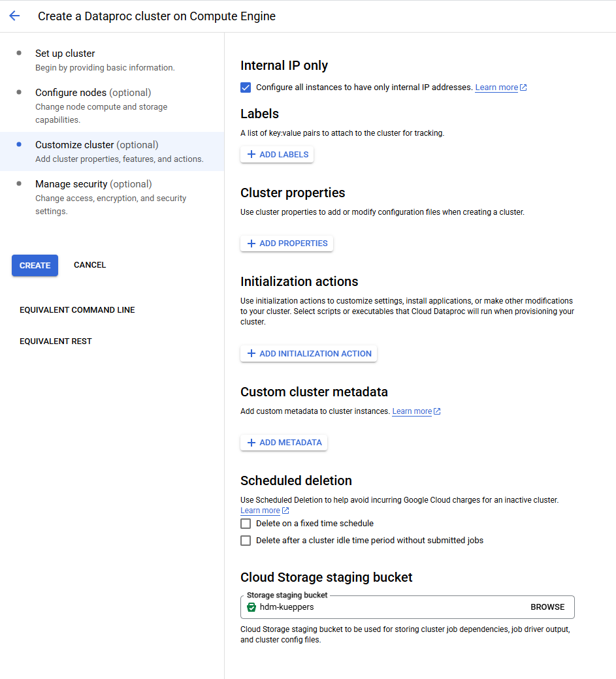Viewport: 616px width, 679px height.
Task: Click the back arrow icon
Action: pos(14,16)
